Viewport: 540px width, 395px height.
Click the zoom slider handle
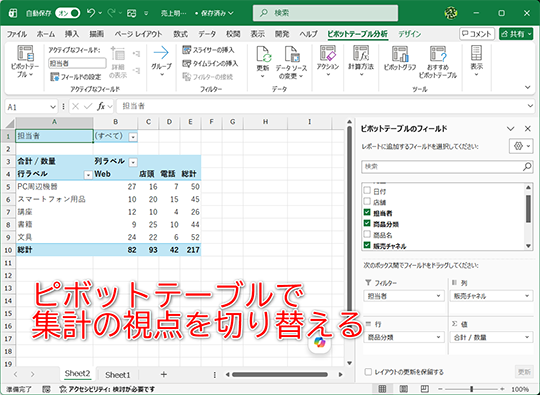click(471, 389)
